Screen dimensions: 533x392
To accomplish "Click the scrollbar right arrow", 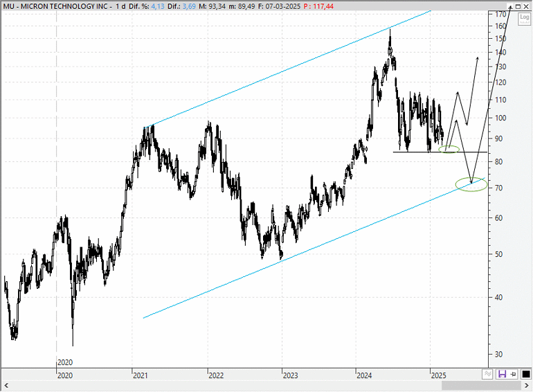I will coord(527,385).
